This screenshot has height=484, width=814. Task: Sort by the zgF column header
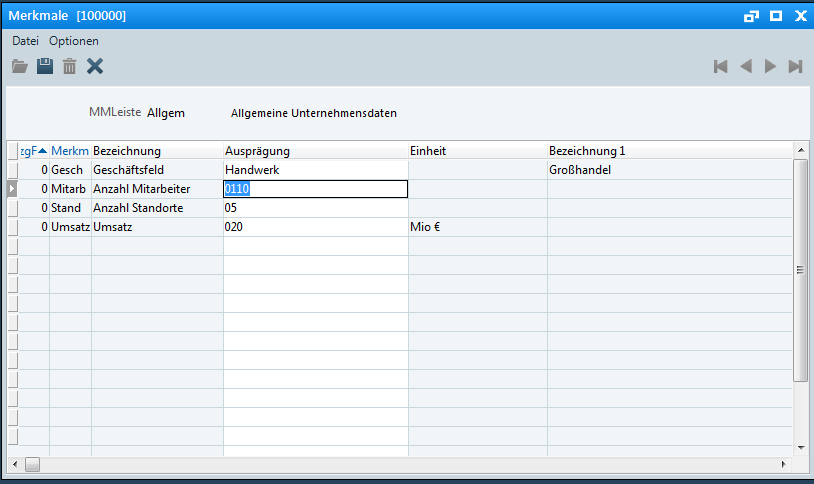(34, 151)
